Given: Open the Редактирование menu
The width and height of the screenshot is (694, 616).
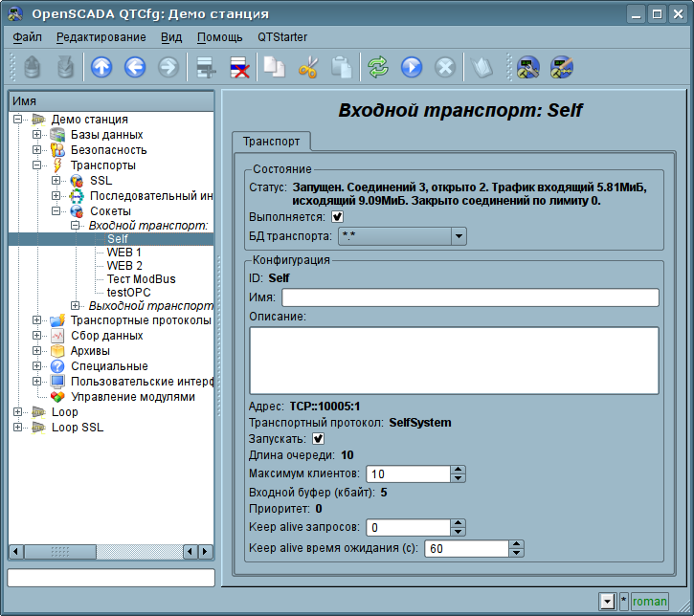Looking at the screenshot, I should 101,37.
